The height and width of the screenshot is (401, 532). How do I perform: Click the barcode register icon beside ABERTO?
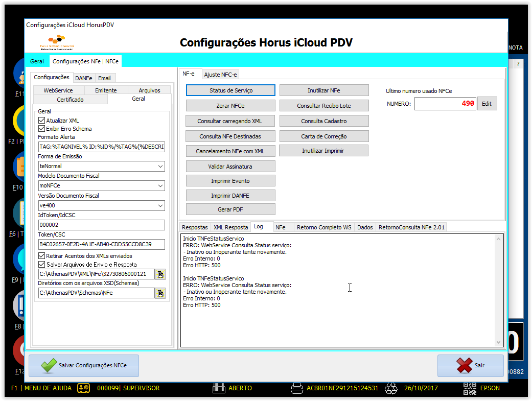tap(219, 388)
